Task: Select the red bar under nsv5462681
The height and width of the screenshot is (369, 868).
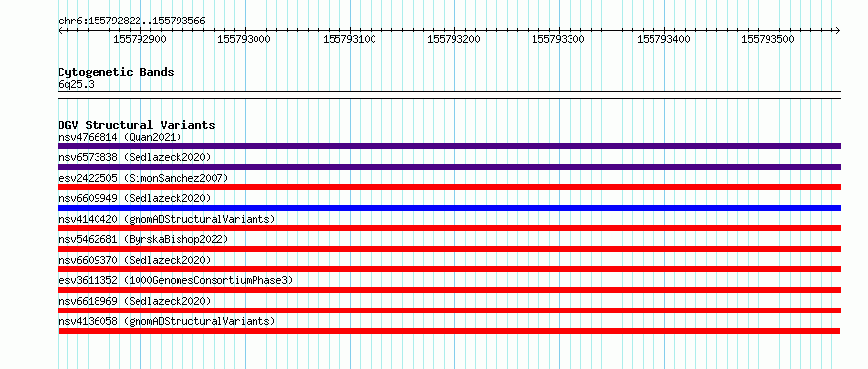Action: (449, 249)
